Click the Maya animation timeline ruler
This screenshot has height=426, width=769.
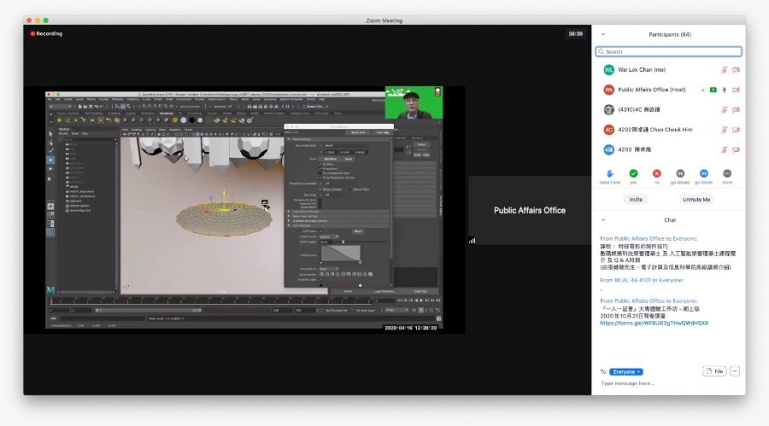click(211, 301)
